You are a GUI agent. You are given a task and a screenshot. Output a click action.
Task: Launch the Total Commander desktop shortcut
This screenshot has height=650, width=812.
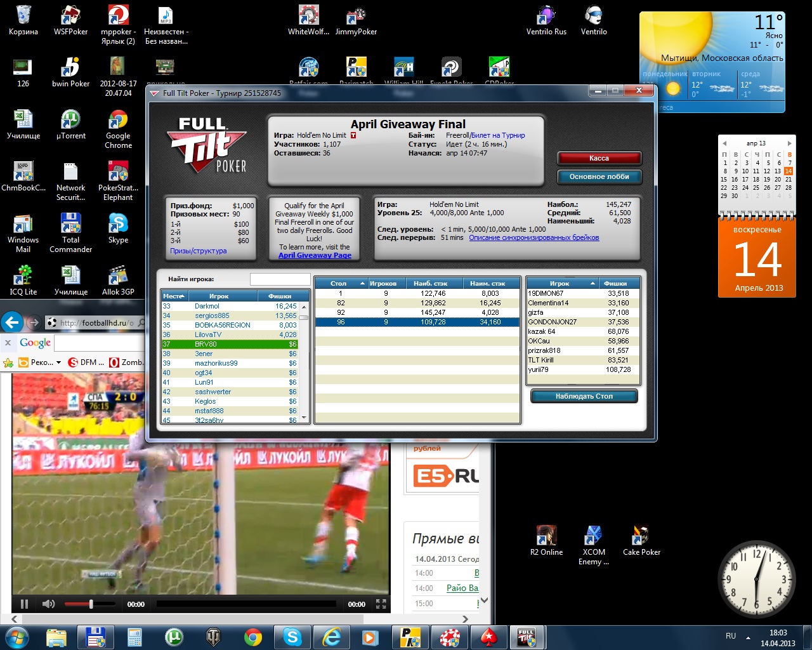(70, 233)
